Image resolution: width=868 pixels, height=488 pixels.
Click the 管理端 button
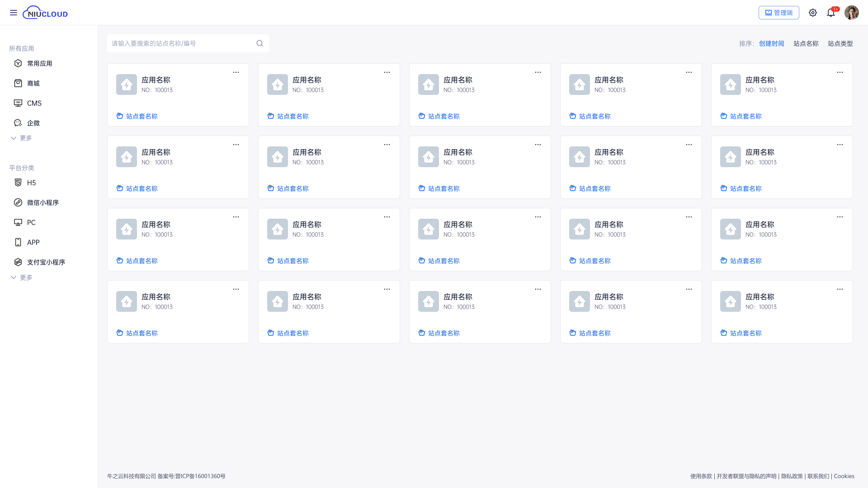pos(778,13)
